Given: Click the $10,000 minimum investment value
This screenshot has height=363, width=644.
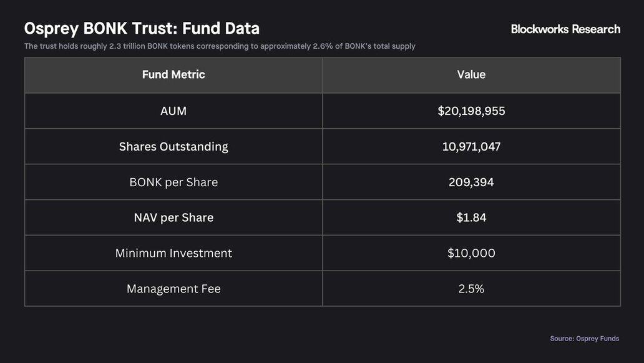Looking at the screenshot, I should click(471, 254).
